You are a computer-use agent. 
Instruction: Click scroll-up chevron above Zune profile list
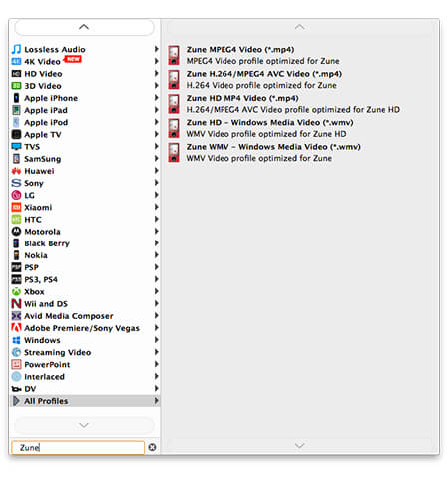(299, 27)
